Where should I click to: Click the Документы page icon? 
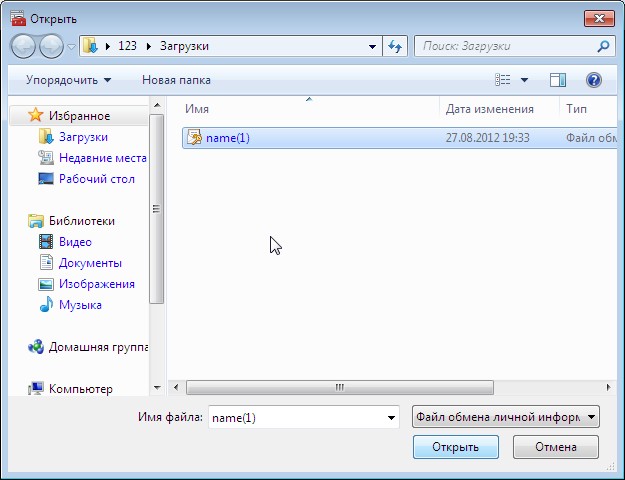[x=46, y=262]
